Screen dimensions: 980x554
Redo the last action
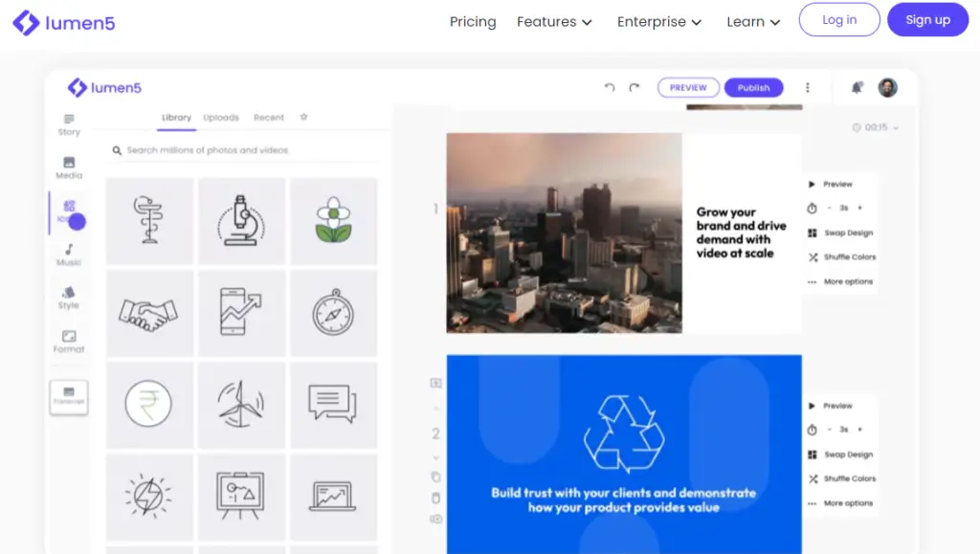click(635, 87)
